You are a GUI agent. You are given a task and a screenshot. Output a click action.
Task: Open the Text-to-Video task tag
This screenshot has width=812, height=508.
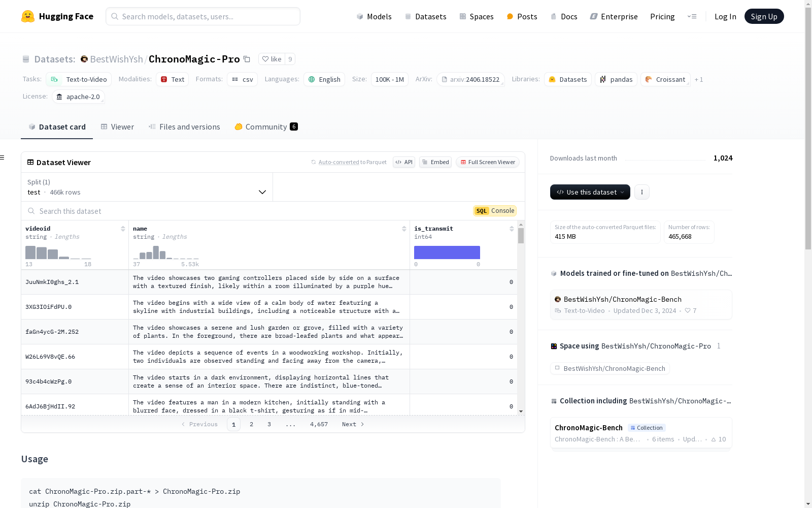pyautogui.click(x=79, y=79)
